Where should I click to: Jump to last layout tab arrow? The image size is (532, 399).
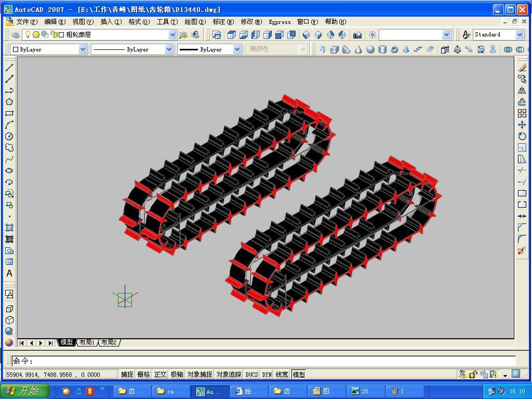pos(50,343)
